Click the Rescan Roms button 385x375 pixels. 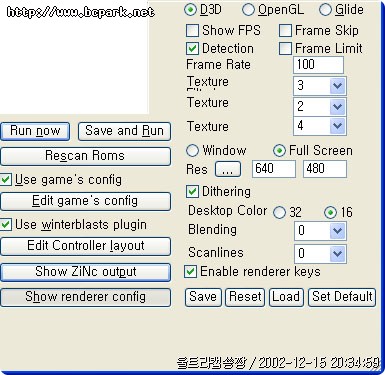coord(85,156)
